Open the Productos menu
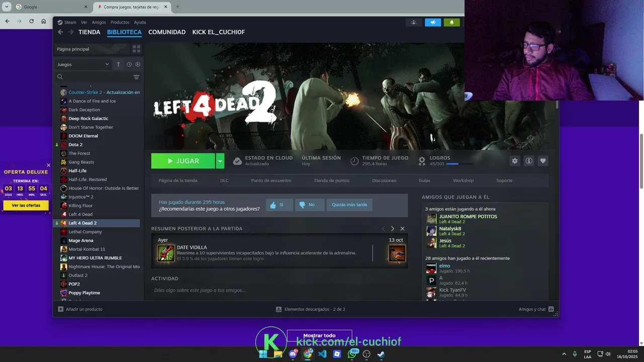644x362 pixels. [120, 22]
